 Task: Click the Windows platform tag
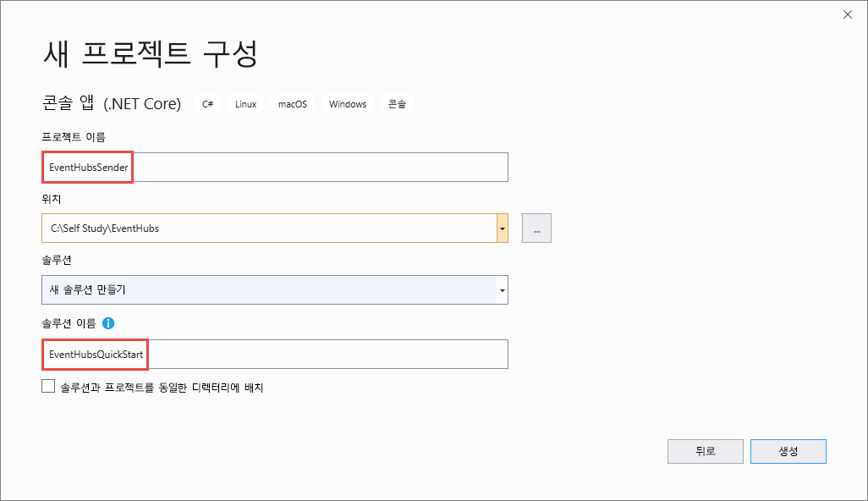[x=348, y=104]
